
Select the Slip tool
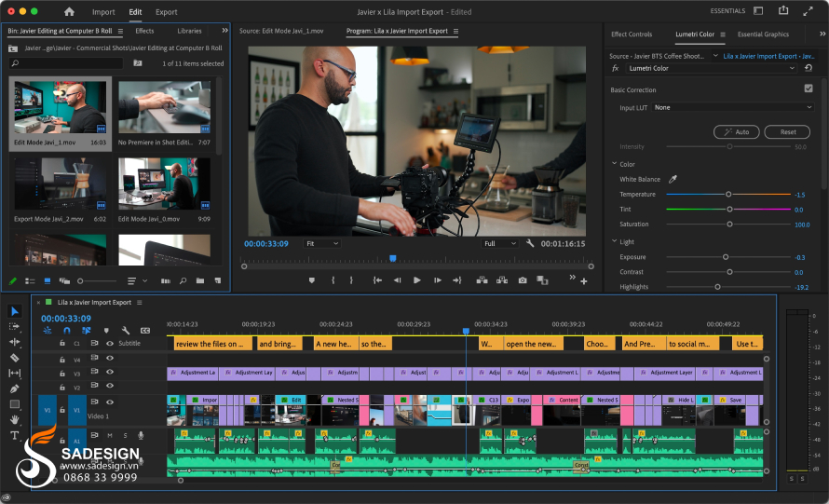(x=15, y=373)
